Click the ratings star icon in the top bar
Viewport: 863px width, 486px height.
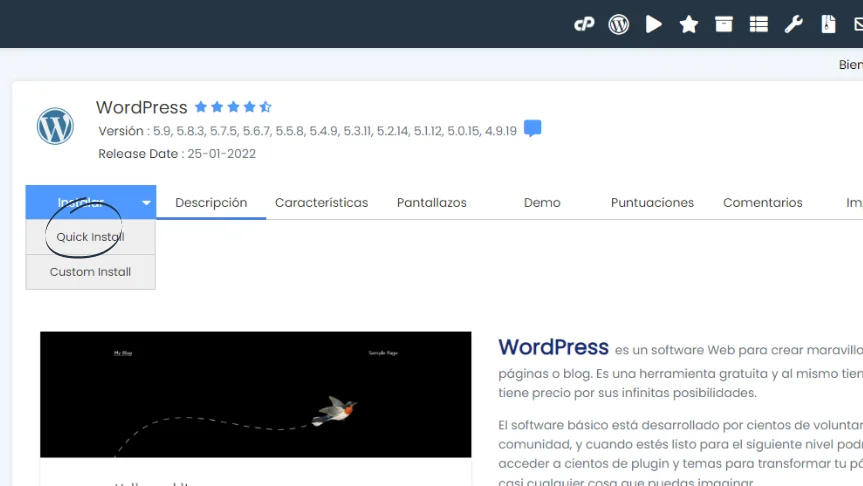click(x=689, y=24)
